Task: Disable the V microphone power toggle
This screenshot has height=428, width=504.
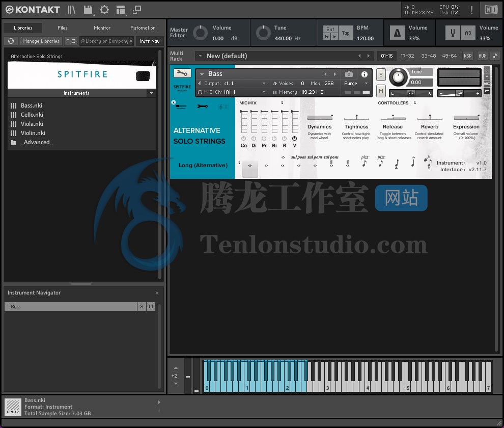Action: 294,139
